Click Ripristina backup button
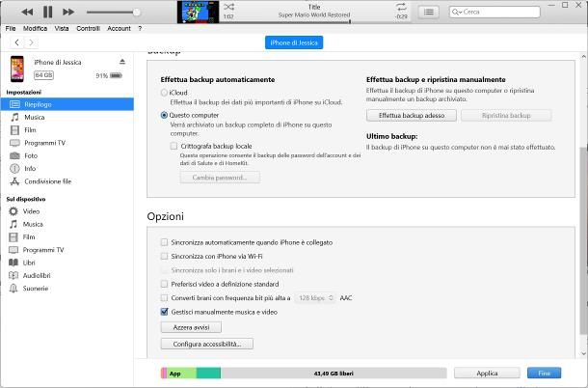This screenshot has width=588, height=388. point(506,115)
